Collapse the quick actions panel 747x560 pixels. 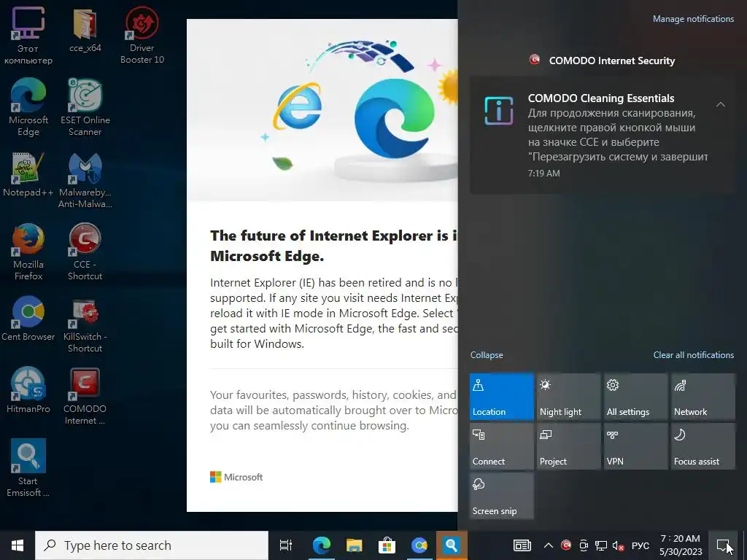tap(487, 355)
